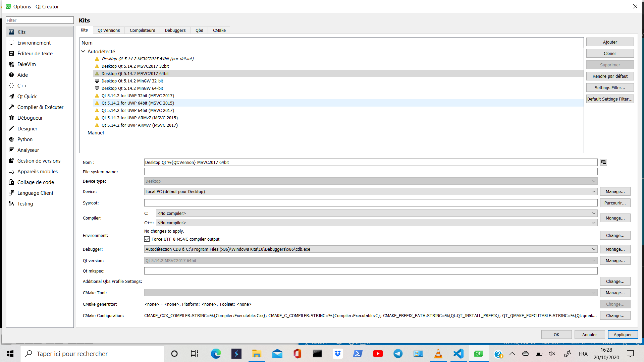Click Manage... button next to Compiler
This screenshot has height=362, width=644.
615,218
